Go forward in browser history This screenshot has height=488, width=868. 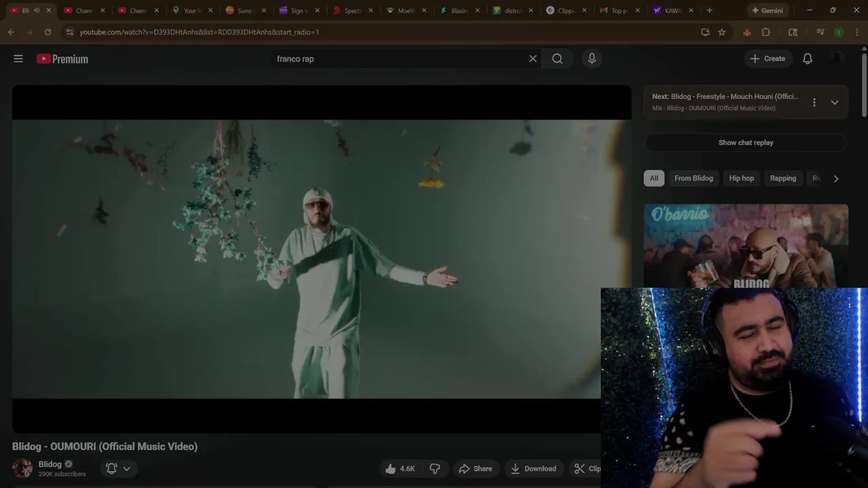[29, 32]
